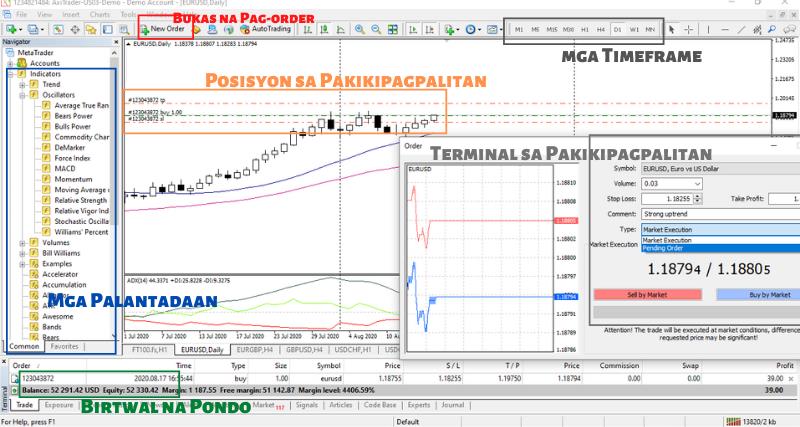Open the profiles dropdown icon

coord(35,30)
